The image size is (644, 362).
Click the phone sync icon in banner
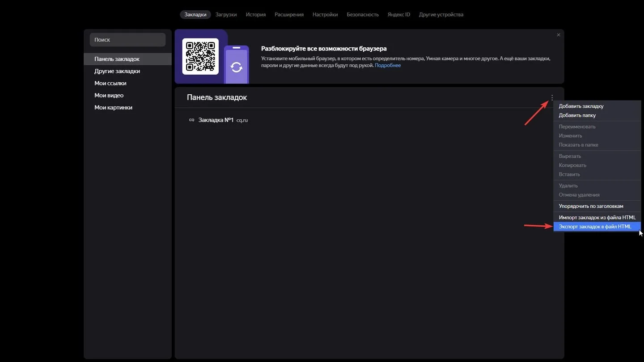tap(236, 67)
